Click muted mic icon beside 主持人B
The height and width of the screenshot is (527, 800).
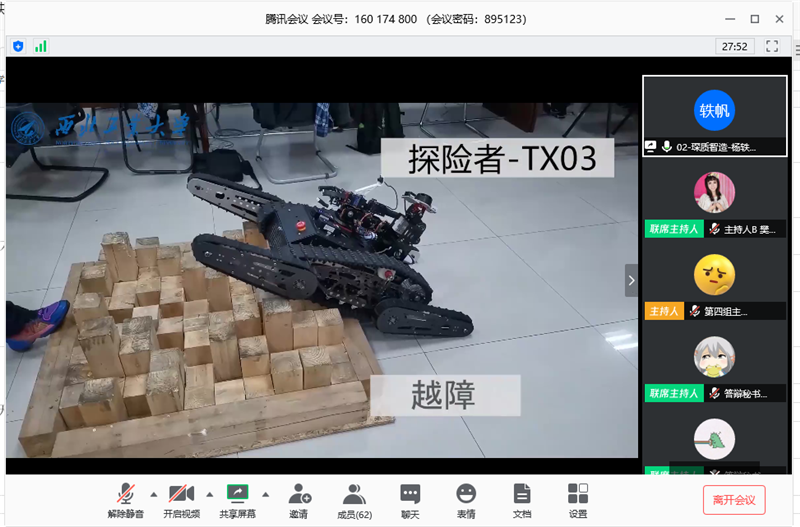click(714, 229)
